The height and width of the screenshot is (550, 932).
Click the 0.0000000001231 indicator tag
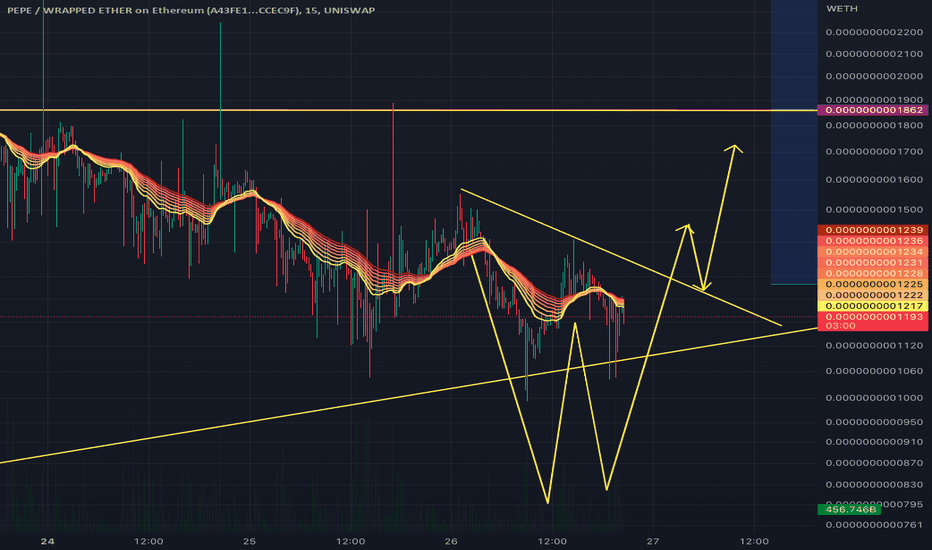873,262
